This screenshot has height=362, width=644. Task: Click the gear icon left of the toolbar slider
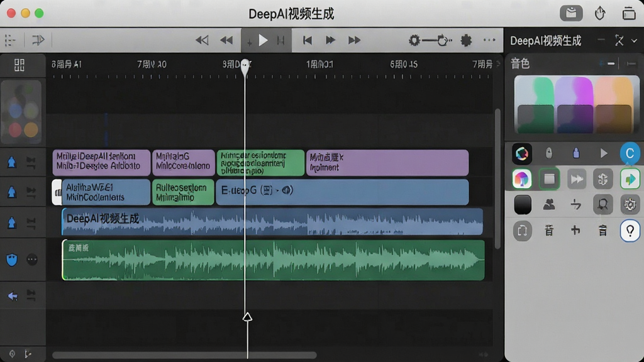[414, 40]
